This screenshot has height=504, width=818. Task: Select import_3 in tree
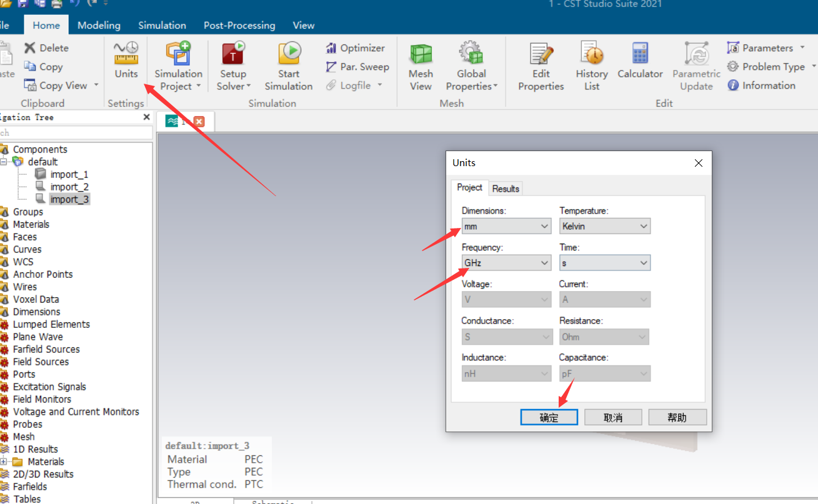[69, 199]
